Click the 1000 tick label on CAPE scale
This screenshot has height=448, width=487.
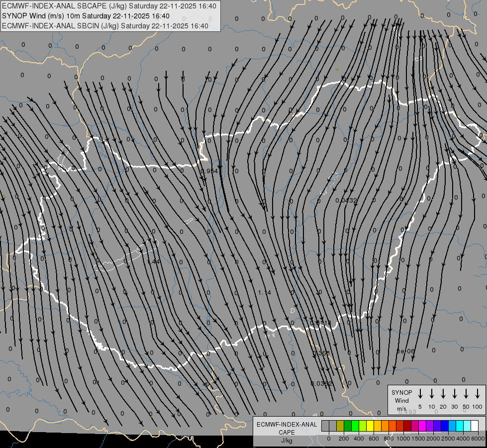click(403, 439)
